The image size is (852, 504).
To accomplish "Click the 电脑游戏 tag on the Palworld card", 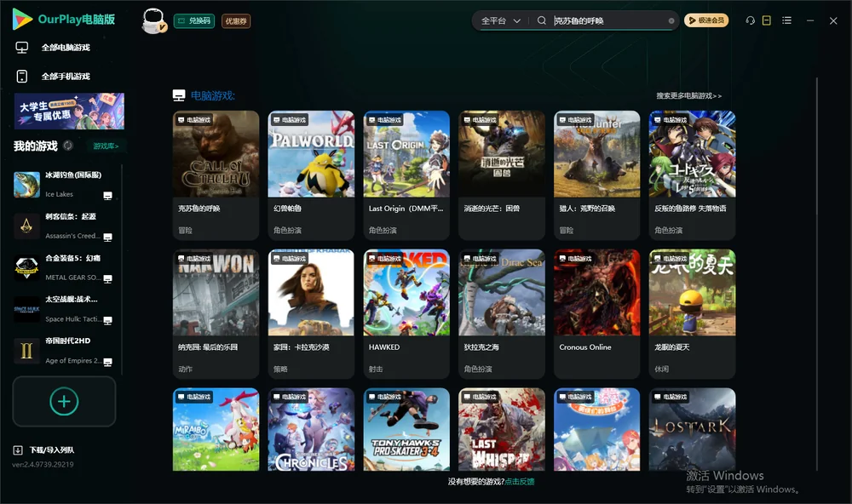I will coord(289,119).
